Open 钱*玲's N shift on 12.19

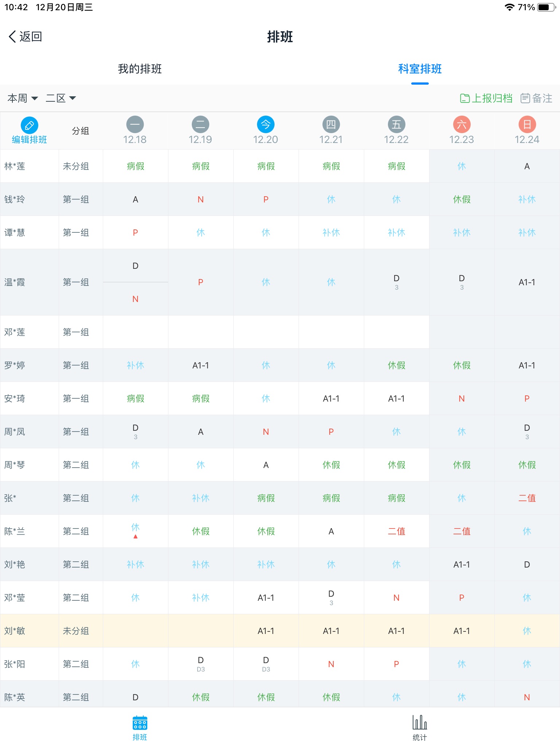[x=201, y=200]
